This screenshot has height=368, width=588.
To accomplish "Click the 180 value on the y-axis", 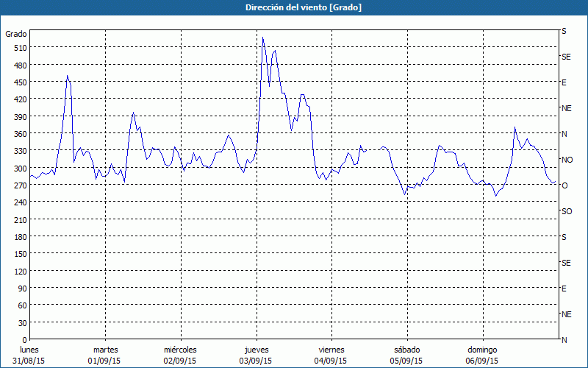I will [x=19, y=237].
